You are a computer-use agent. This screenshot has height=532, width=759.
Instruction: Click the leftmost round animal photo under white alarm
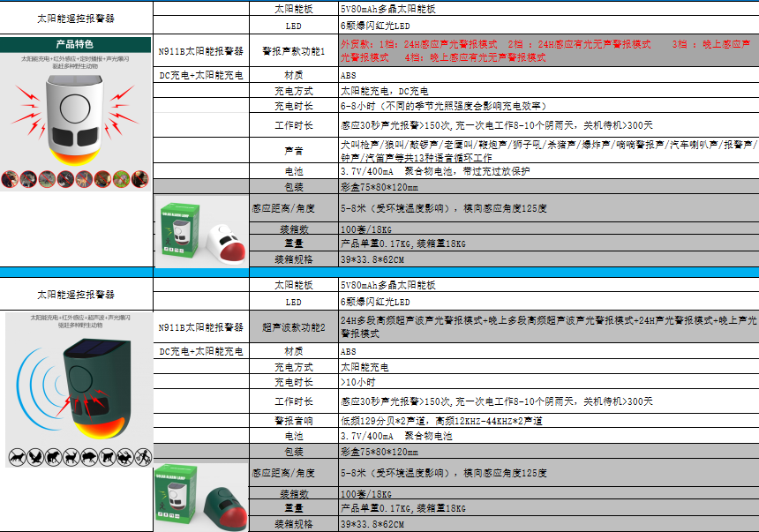point(10,179)
